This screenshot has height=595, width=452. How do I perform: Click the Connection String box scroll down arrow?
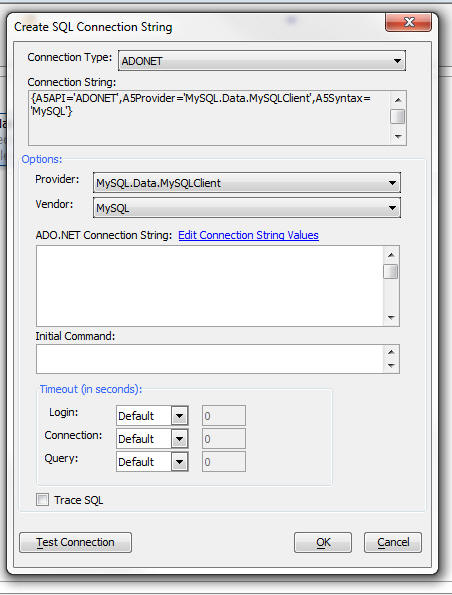(398, 136)
